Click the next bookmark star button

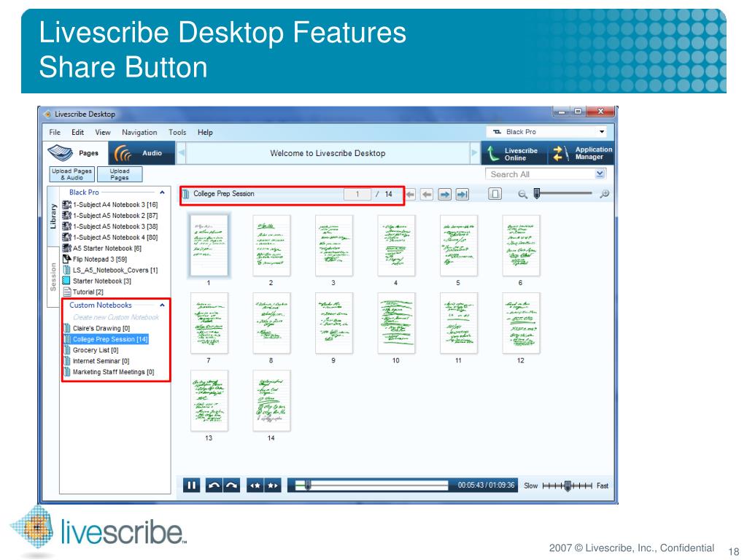273,485
